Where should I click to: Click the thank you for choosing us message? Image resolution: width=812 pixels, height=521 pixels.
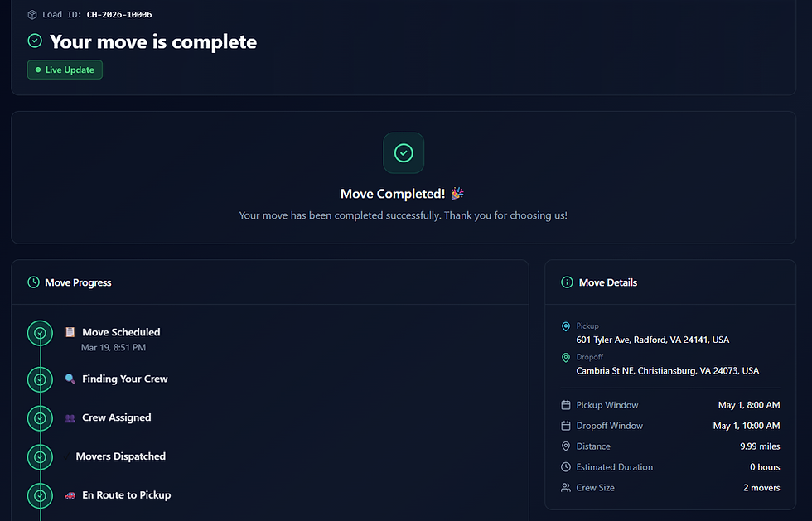coord(403,215)
